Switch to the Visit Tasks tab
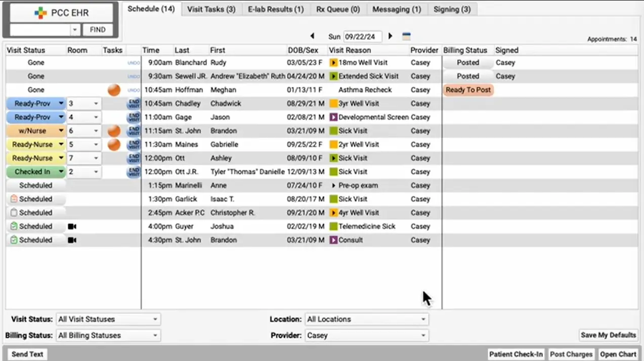Screen dimensions: 644x361 (211, 9)
